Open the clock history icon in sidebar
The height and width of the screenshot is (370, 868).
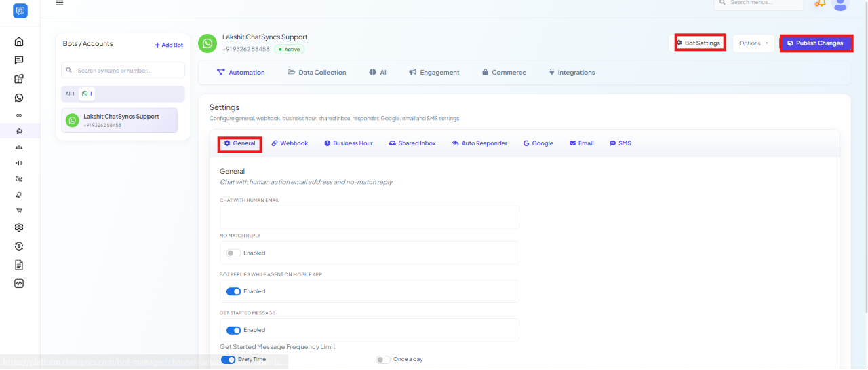point(19,246)
